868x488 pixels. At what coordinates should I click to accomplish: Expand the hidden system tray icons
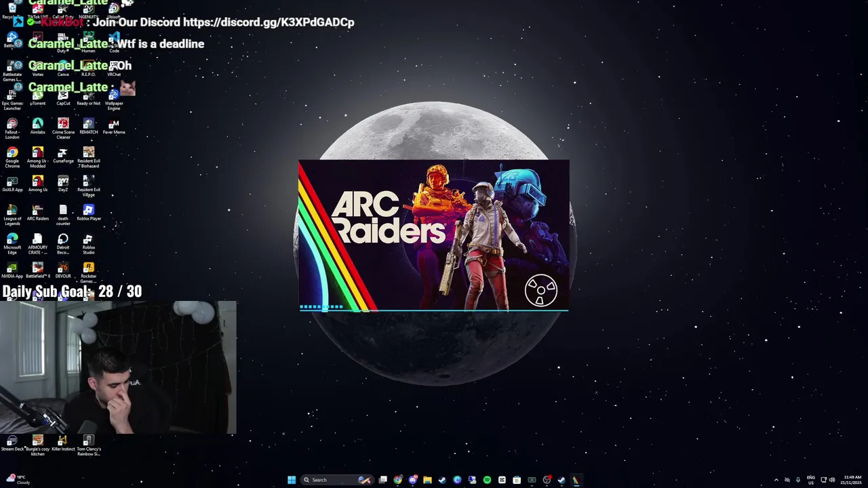click(x=776, y=480)
